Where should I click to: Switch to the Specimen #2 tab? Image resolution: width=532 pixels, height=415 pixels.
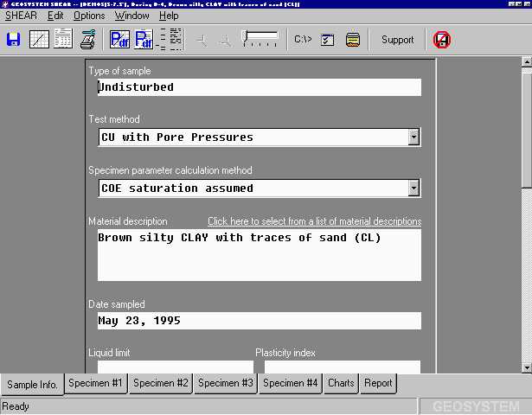point(160,383)
